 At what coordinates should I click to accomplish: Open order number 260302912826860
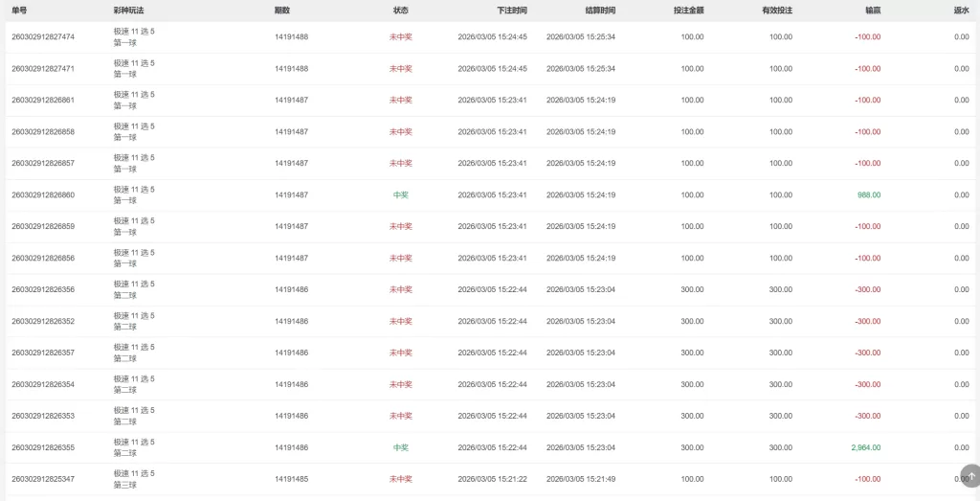tap(43, 195)
